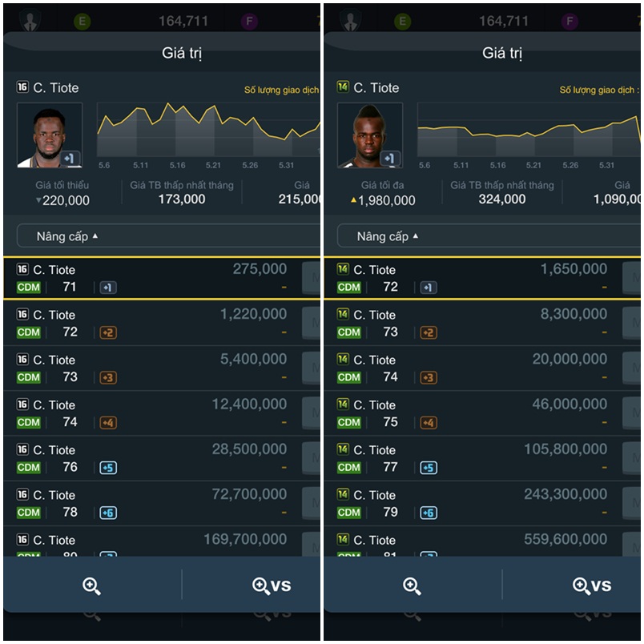Tap the manager silhouette icon in right panel

[350, 22]
